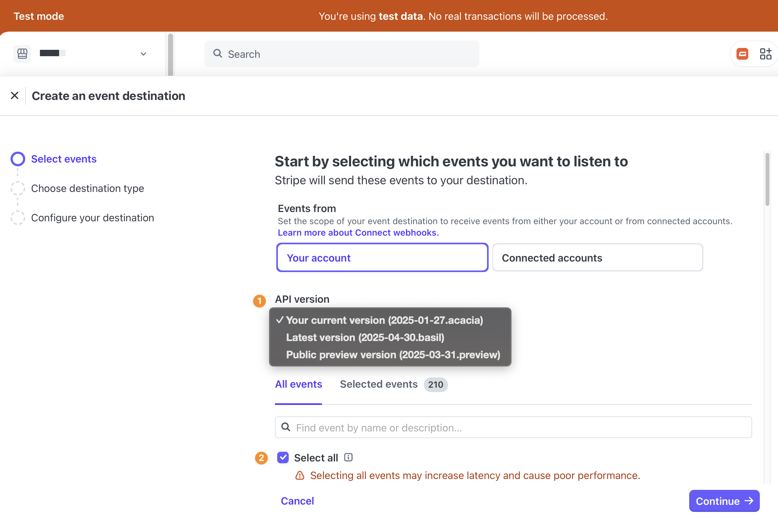
Task: Switch to All events tab
Action: 298,384
